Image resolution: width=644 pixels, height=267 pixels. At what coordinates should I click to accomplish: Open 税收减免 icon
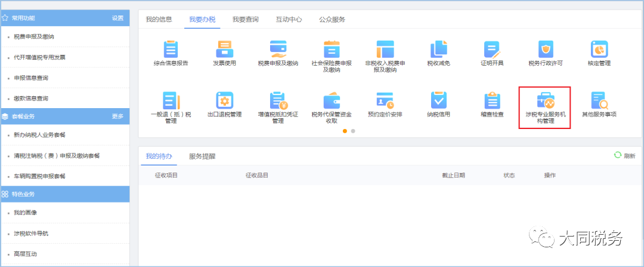(x=439, y=49)
